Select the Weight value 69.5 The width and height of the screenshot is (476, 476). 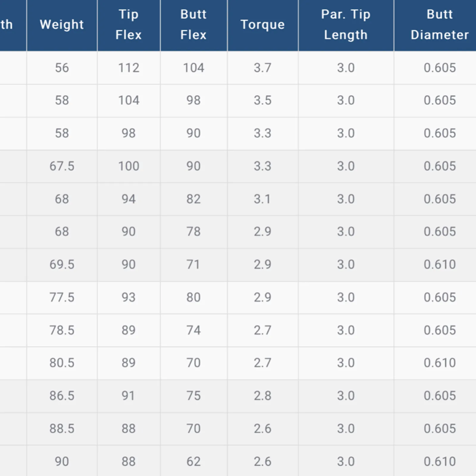[62, 264]
